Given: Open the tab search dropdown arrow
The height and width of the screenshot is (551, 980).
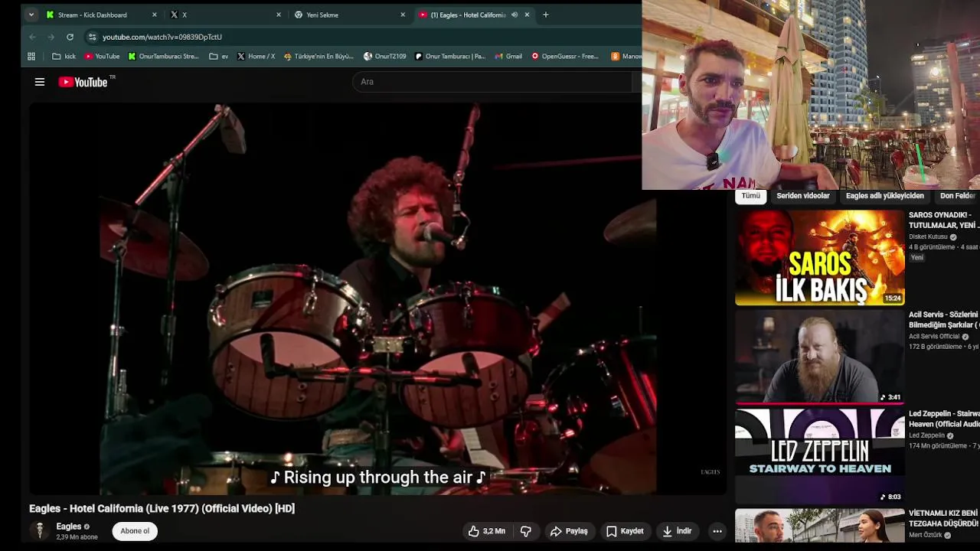Looking at the screenshot, I should coord(31,15).
